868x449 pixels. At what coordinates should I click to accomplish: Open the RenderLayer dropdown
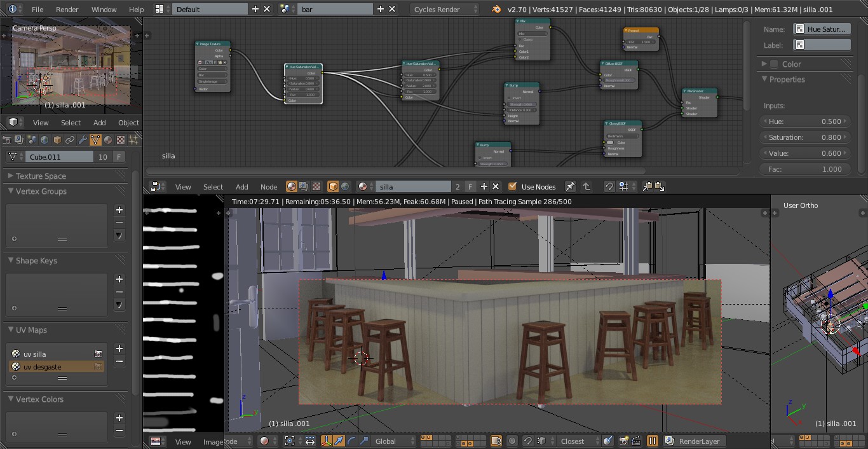tap(694, 441)
